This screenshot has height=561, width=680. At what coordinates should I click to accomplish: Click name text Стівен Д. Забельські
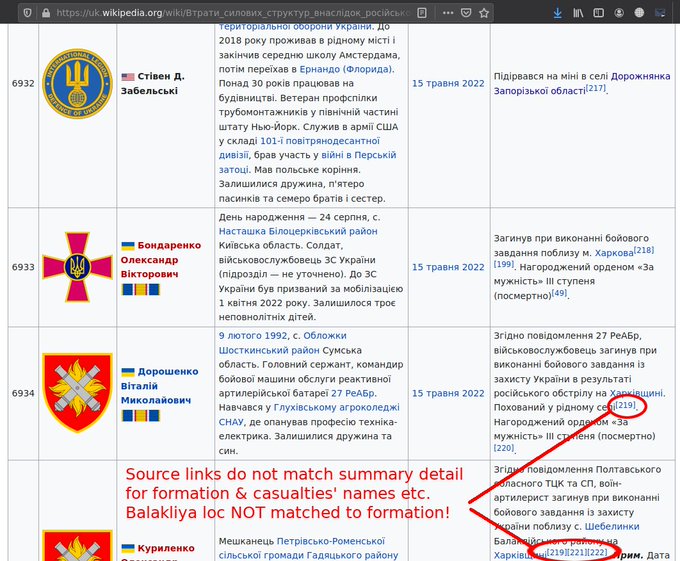tap(153, 84)
